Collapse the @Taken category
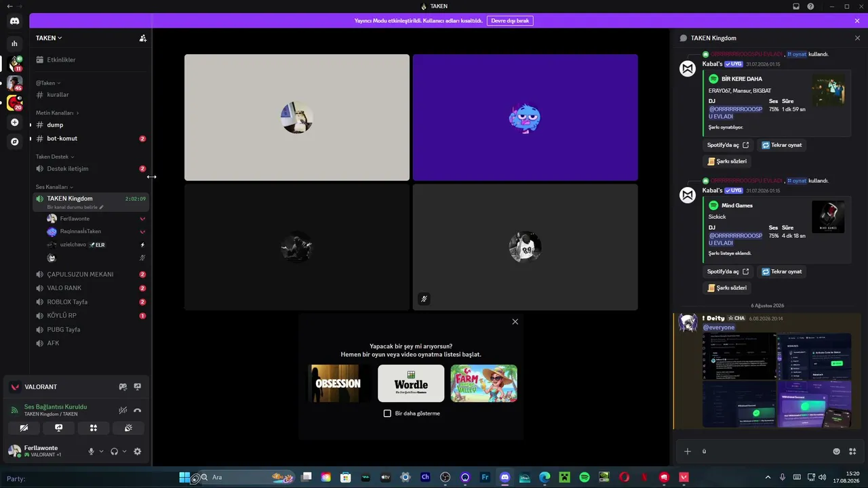 click(x=48, y=83)
